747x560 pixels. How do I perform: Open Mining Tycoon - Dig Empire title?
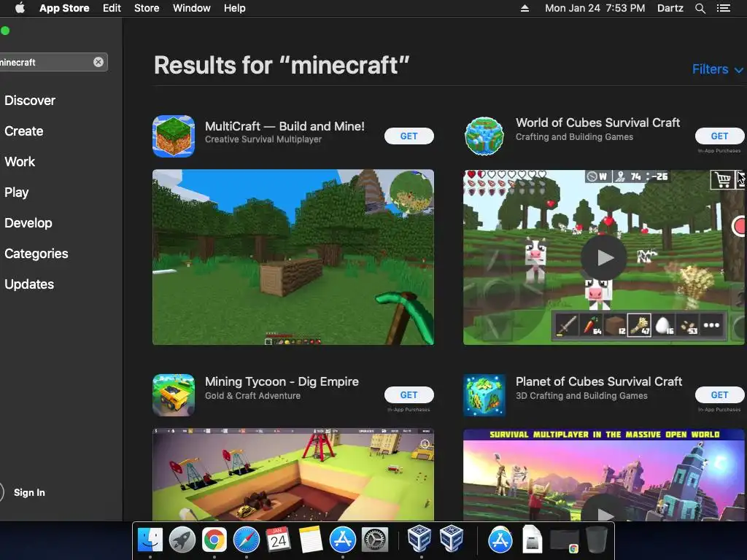[x=282, y=381]
